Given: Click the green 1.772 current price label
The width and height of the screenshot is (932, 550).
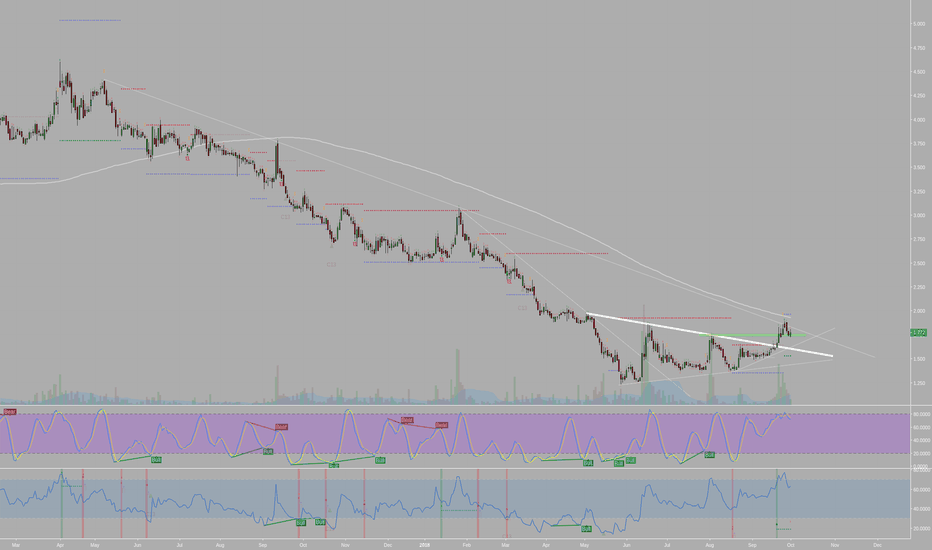Looking at the screenshot, I should point(918,333).
